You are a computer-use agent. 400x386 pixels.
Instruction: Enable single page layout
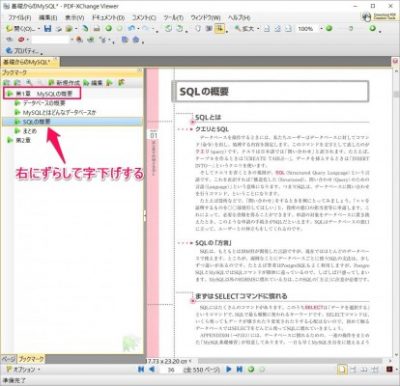point(342,369)
